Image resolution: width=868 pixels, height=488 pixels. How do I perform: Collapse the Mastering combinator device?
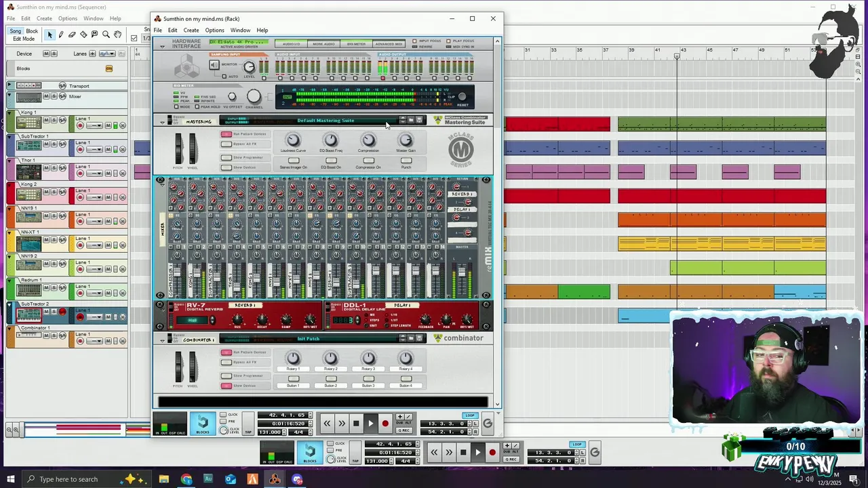(x=162, y=122)
